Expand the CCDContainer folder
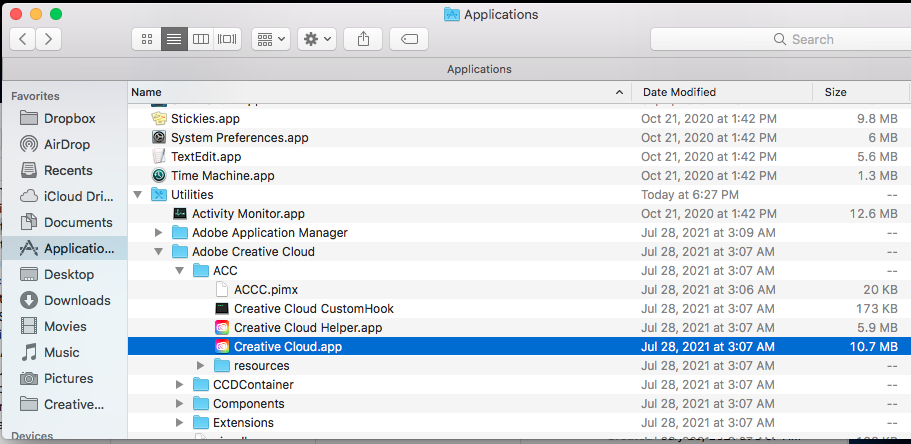This screenshot has width=911, height=444. 179,385
